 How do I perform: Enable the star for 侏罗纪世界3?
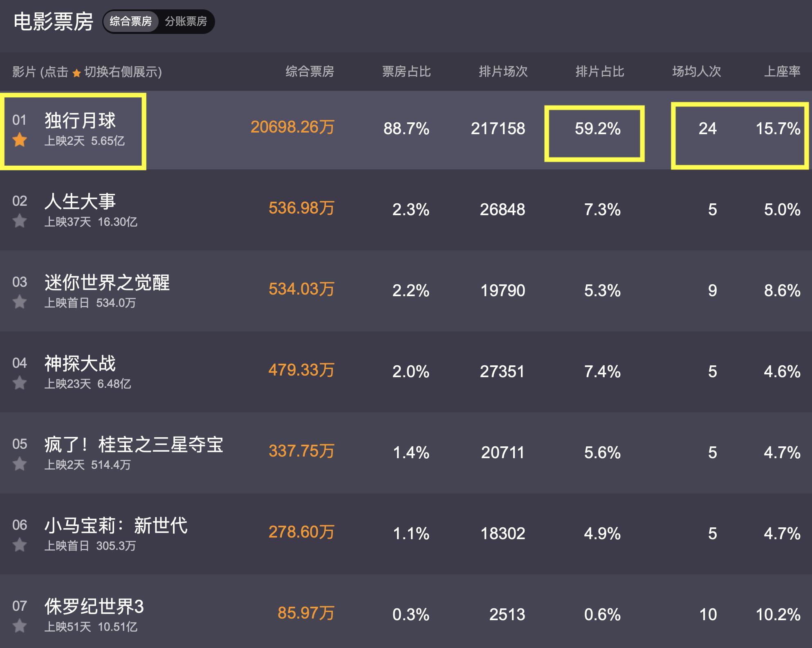[20, 626]
